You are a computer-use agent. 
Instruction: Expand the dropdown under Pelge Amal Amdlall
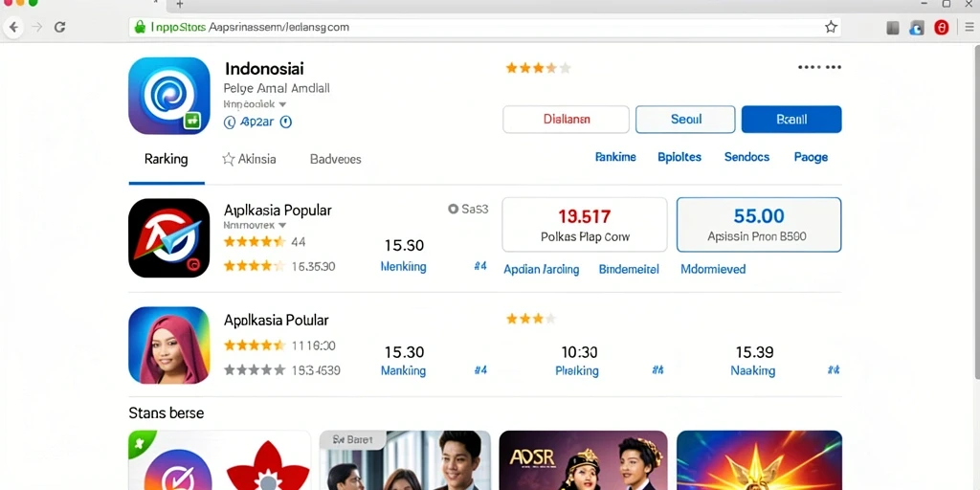[282, 105]
